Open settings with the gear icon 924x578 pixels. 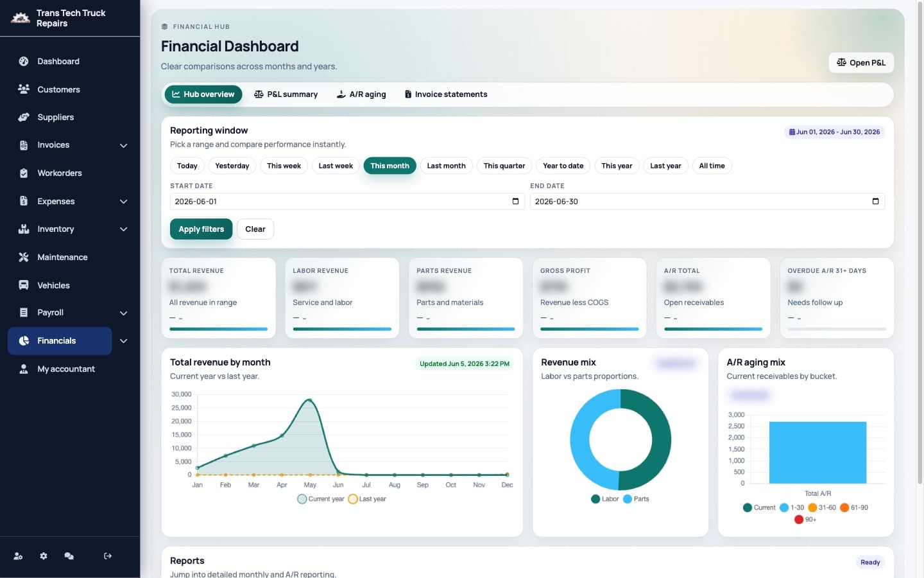click(44, 556)
